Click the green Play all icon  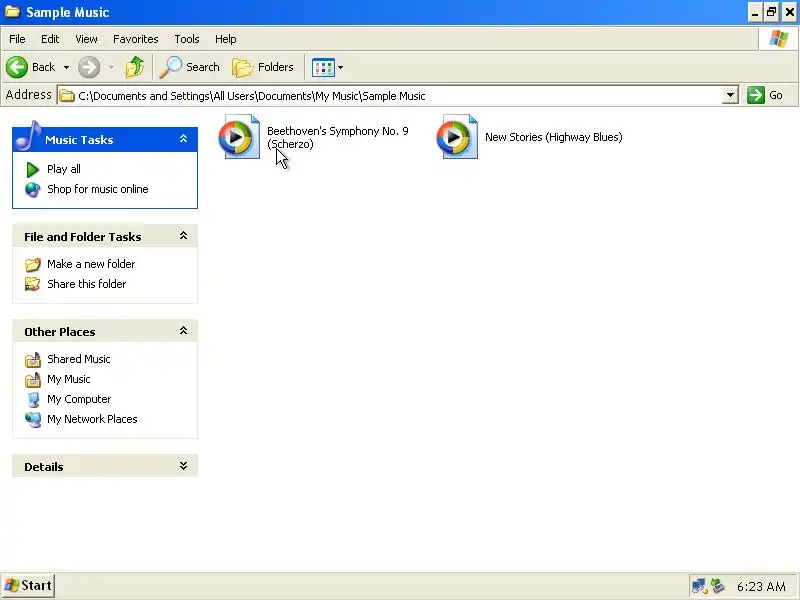[33, 169]
